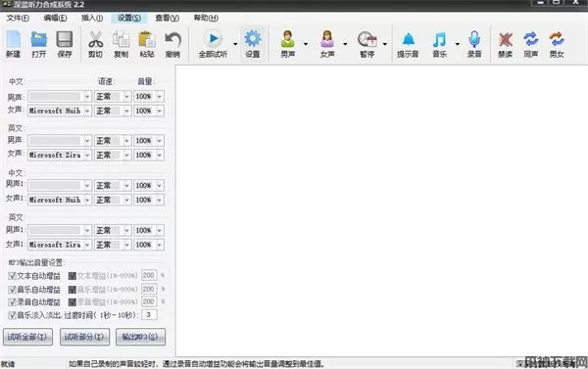This screenshot has height=369, width=588.
Task: Click the 输出MP3(S) button
Action: (140, 337)
